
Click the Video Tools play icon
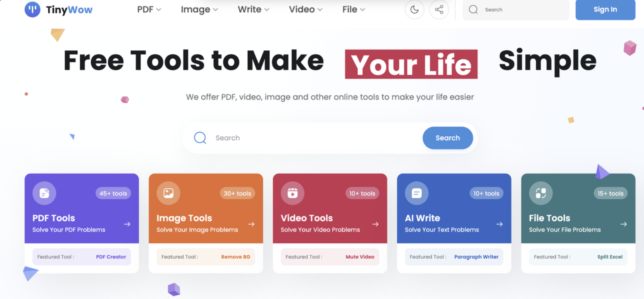click(292, 193)
